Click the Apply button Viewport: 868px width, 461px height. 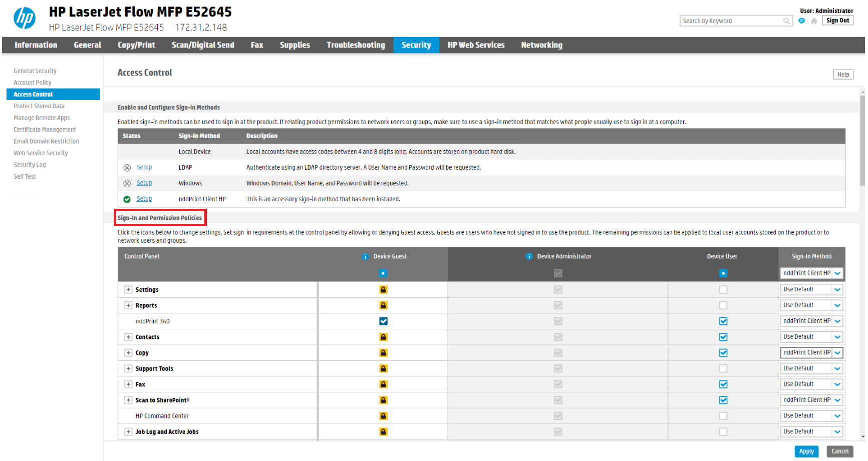806,451
